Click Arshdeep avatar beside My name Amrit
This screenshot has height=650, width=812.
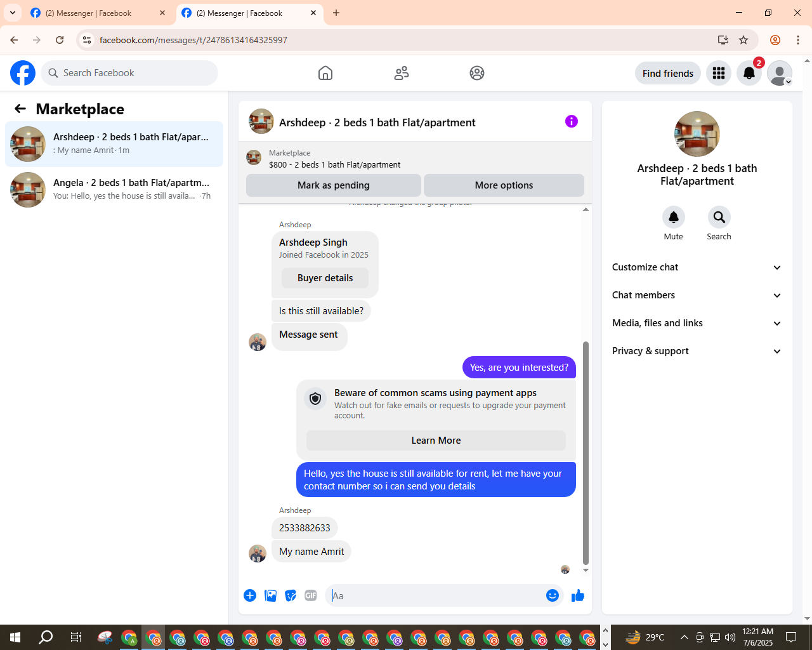point(258,554)
